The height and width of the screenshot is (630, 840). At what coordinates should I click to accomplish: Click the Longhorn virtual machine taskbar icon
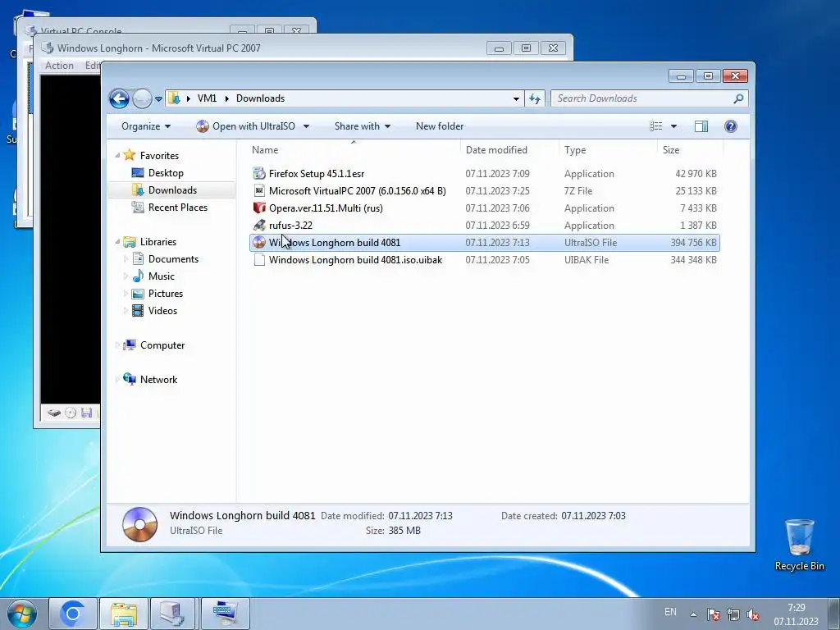tap(225, 614)
